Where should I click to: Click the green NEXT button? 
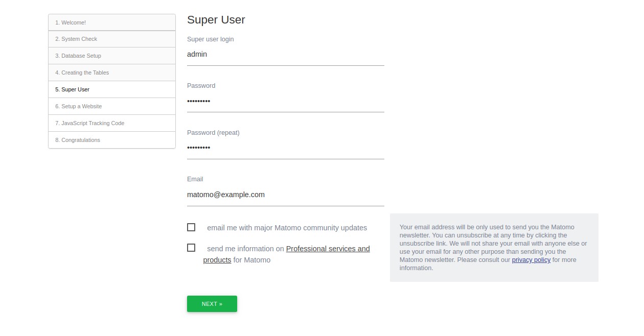(212, 304)
